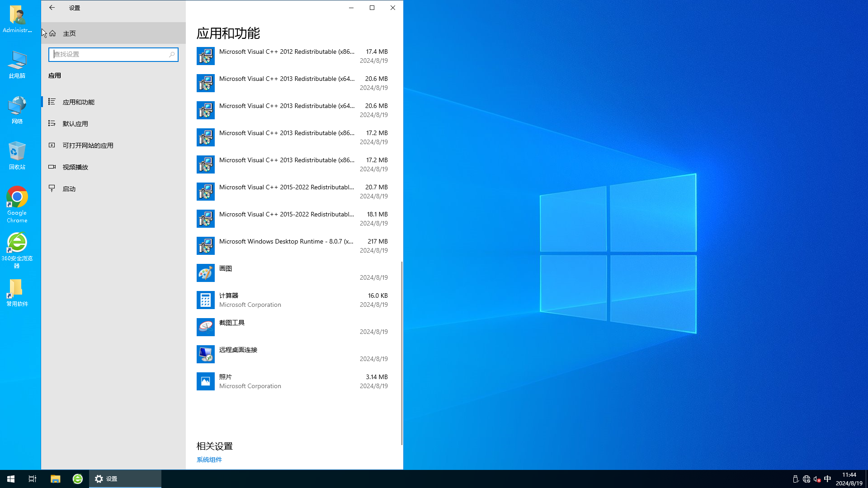Open 视频播放 settings page
868x488 pixels.
(x=113, y=167)
